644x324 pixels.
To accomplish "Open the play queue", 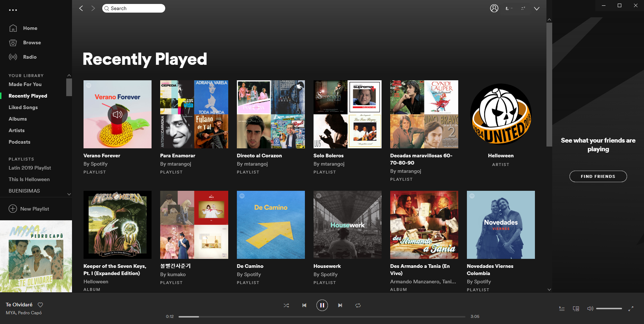I will pyautogui.click(x=562, y=309).
